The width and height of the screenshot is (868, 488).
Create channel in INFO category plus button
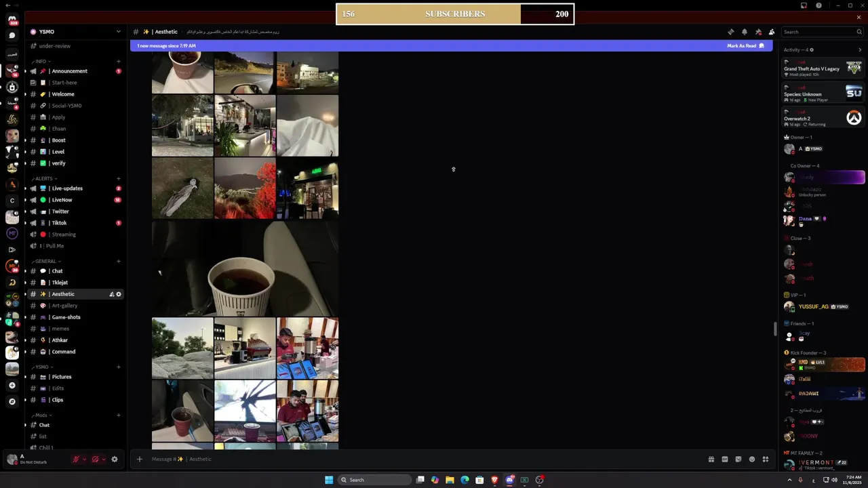(119, 62)
